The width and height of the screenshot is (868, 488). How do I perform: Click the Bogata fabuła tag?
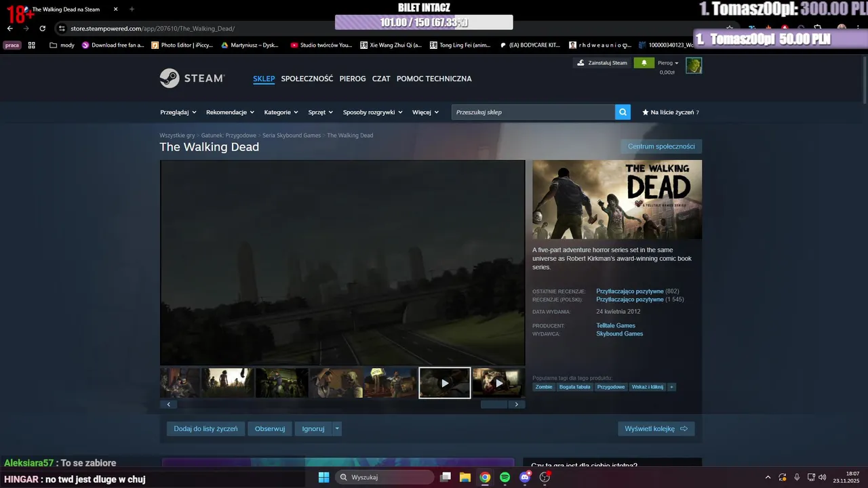575,387
